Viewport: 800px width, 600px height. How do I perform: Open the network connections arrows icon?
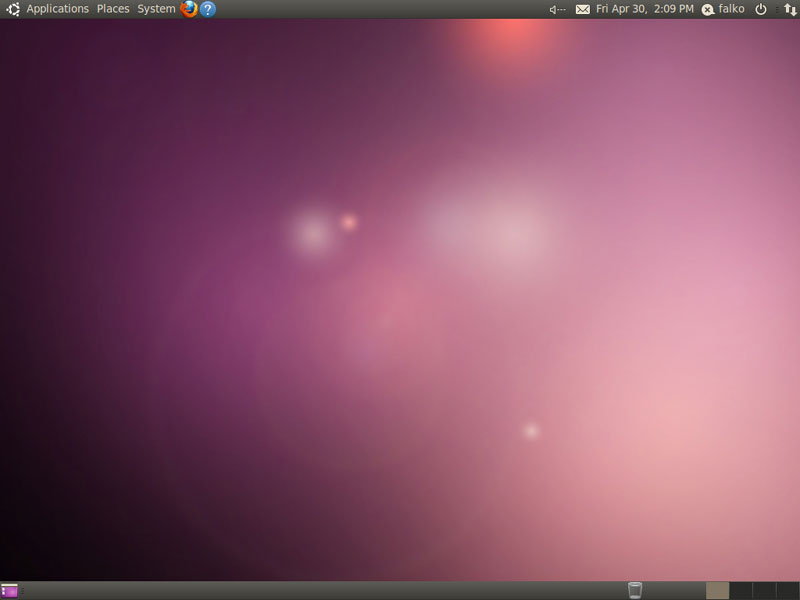(x=790, y=9)
